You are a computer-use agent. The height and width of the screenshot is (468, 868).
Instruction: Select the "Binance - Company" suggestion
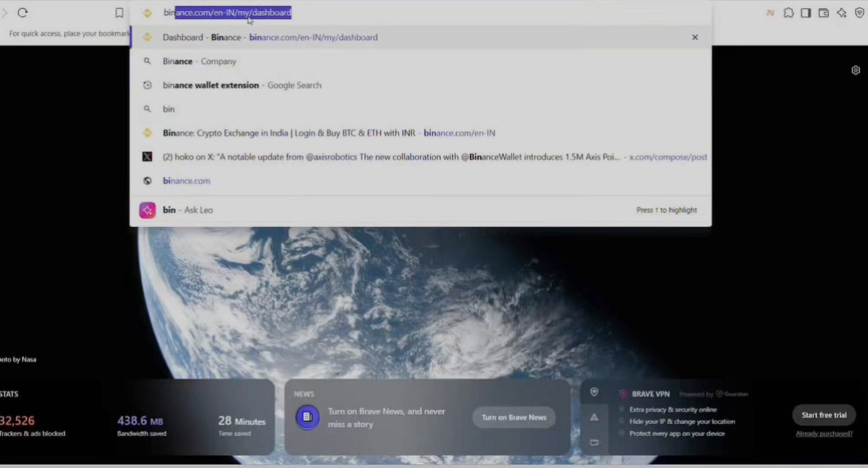(x=421, y=61)
